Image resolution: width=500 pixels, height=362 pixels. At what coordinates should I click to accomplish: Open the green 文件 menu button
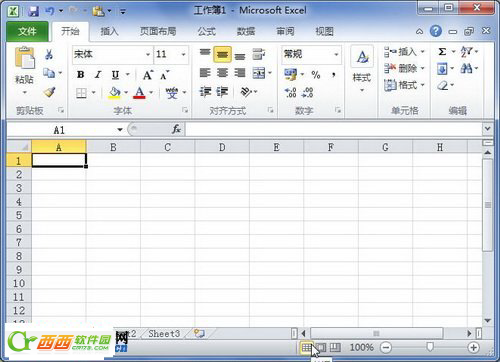(x=27, y=31)
